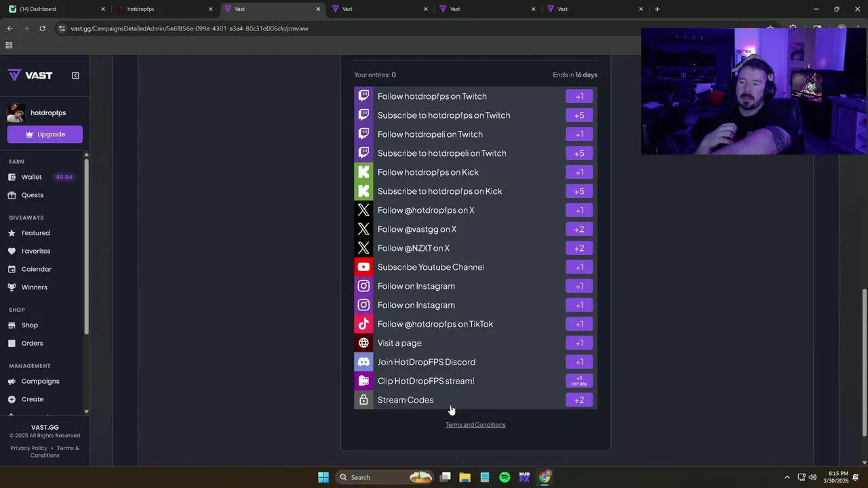The width and height of the screenshot is (868, 488).
Task: Open the taskbar clock and date
Action: click(x=838, y=477)
